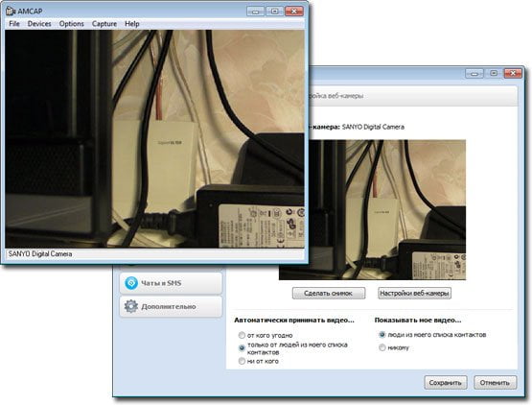Click the webcam preview in the settings window
This screenshot has width=532, height=405.
coord(387,210)
